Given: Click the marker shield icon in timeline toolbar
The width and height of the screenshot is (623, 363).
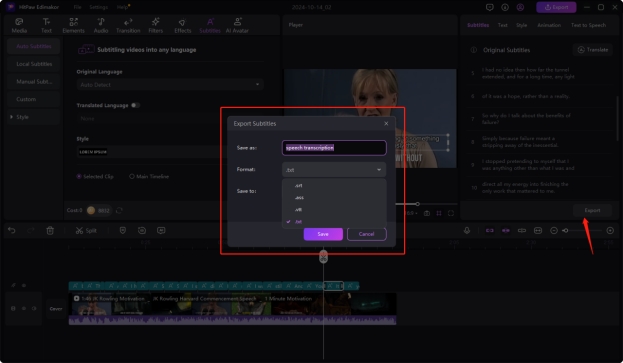Looking at the screenshot, I should (123, 230).
